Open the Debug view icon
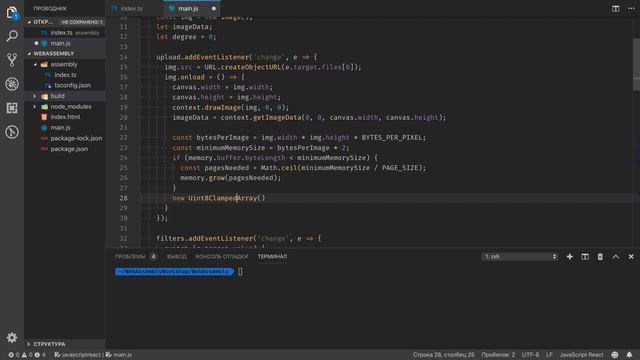 pyautogui.click(x=12, y=84)
